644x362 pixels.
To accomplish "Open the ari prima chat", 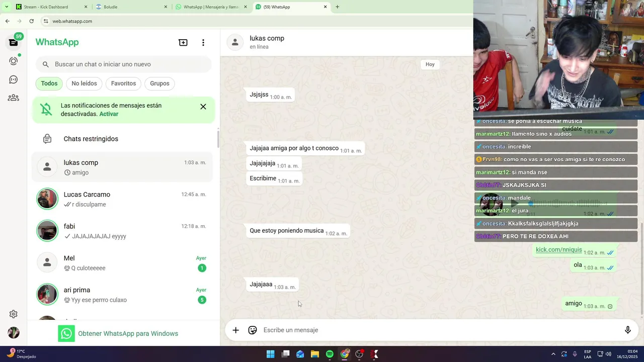I will point(123,295).
